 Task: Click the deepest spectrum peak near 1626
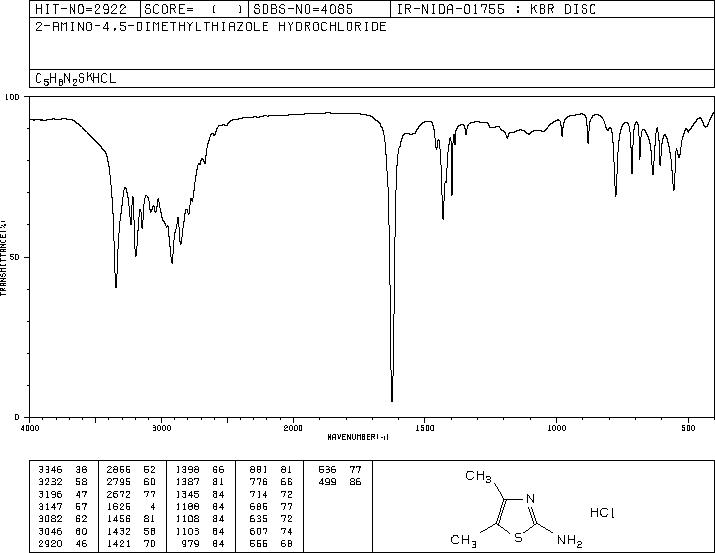pos(392,400)
